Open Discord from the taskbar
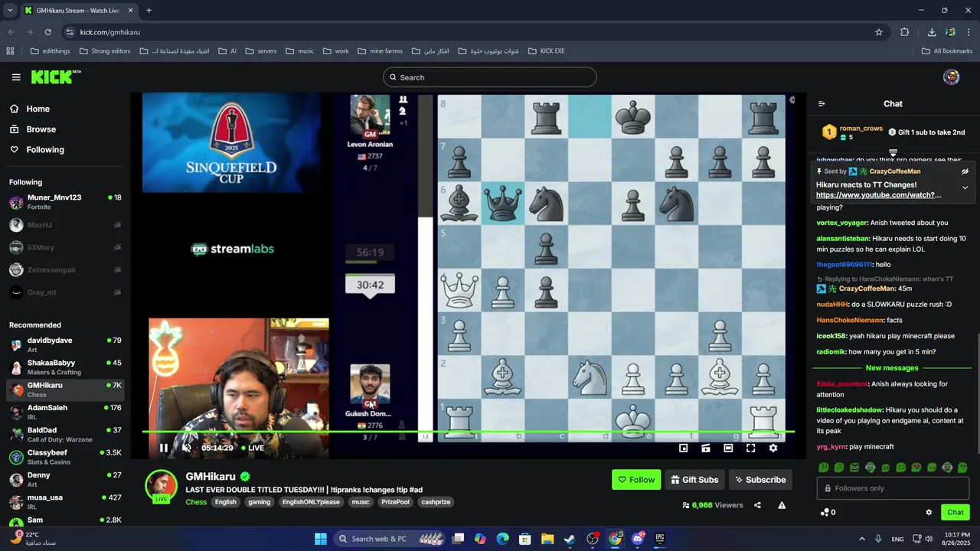980x551 pixels. click(638, 539)
